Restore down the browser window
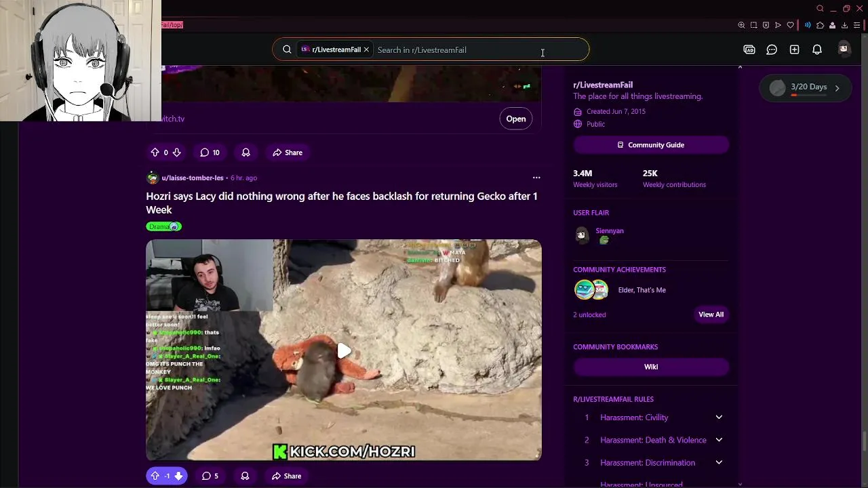The height and width of the screenshot is (488, 868). point(846,8)
